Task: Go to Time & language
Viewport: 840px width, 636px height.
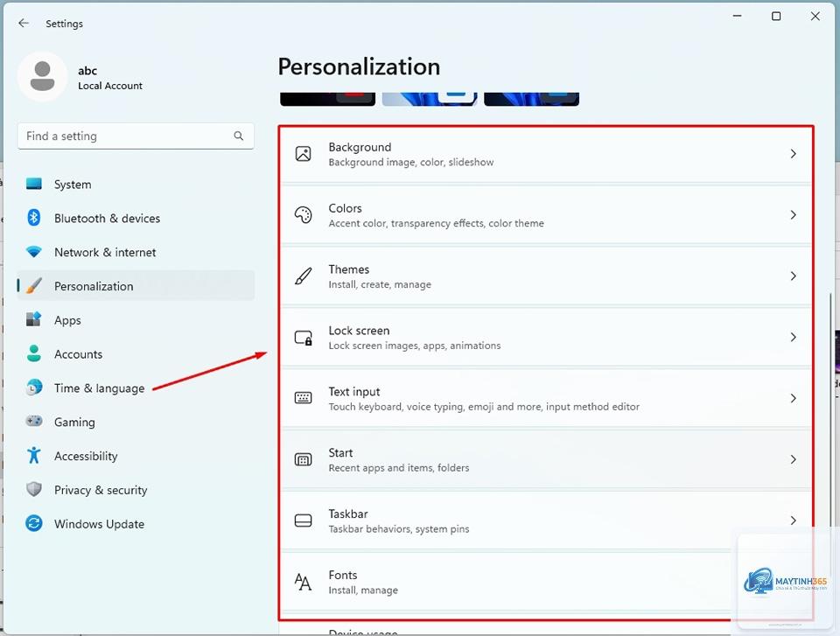Action: pyautogui.click(x=136, y=388)
